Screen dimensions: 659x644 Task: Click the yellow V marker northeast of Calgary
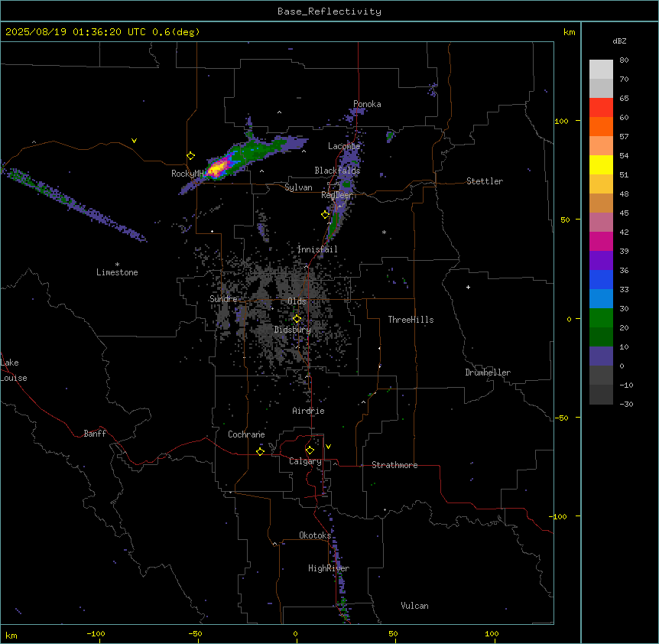[x=328, y=447]
